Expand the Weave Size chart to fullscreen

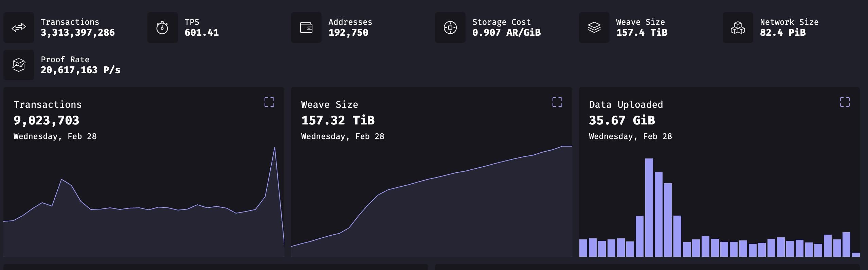[557, 102]
